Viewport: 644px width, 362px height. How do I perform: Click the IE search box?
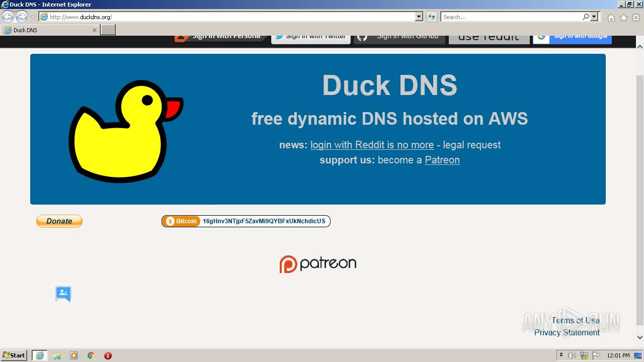point(511,17)
